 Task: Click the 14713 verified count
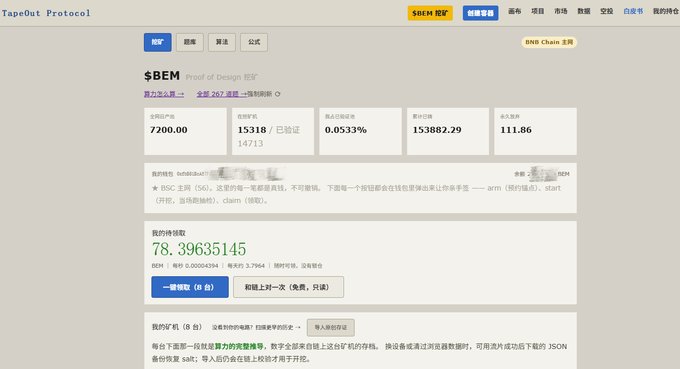pyautogui.click(x=250, y=143)
